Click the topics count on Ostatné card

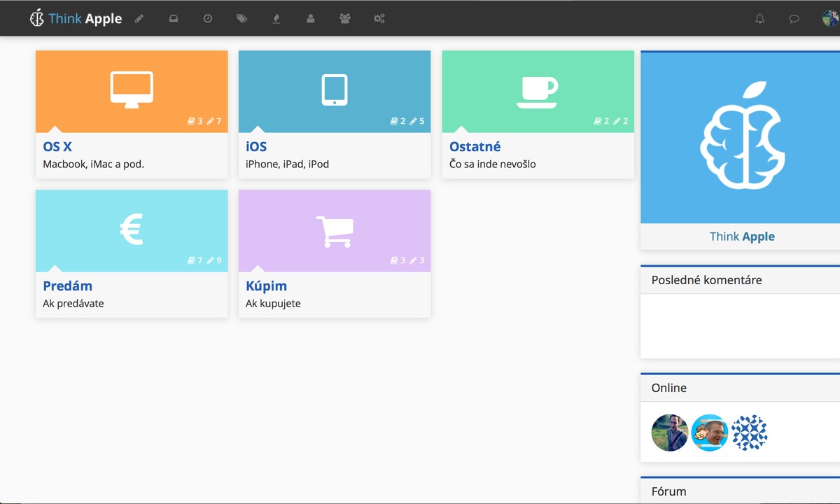pyautogui.click(x=602, y=121)
